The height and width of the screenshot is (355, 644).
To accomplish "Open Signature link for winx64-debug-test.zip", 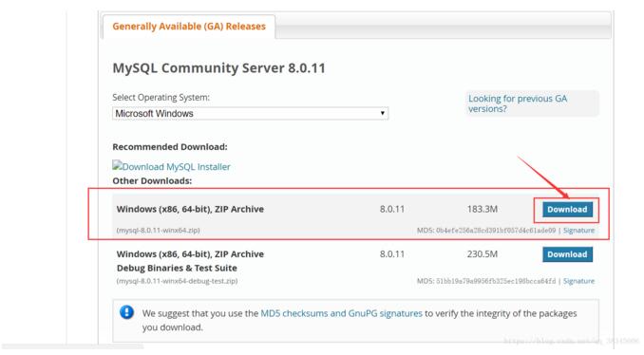I will click(x=578, y=281).
